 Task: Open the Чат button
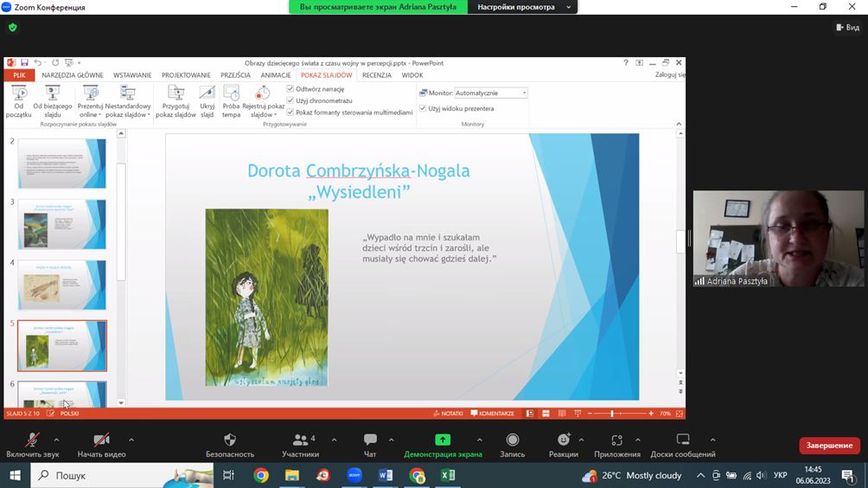[370, 446]
